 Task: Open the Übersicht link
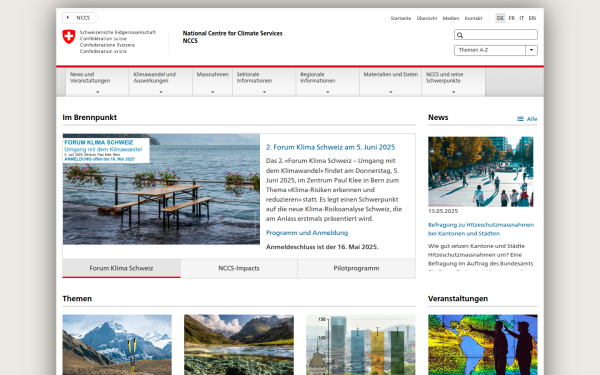coord(427,18)
